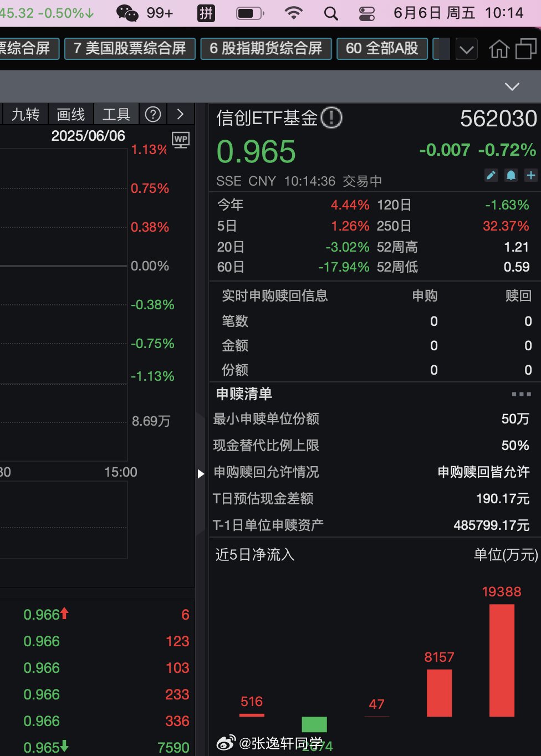Click the WP monitor icon above the chart
Viewport: 541px width, 756px height.
point(181,140)
